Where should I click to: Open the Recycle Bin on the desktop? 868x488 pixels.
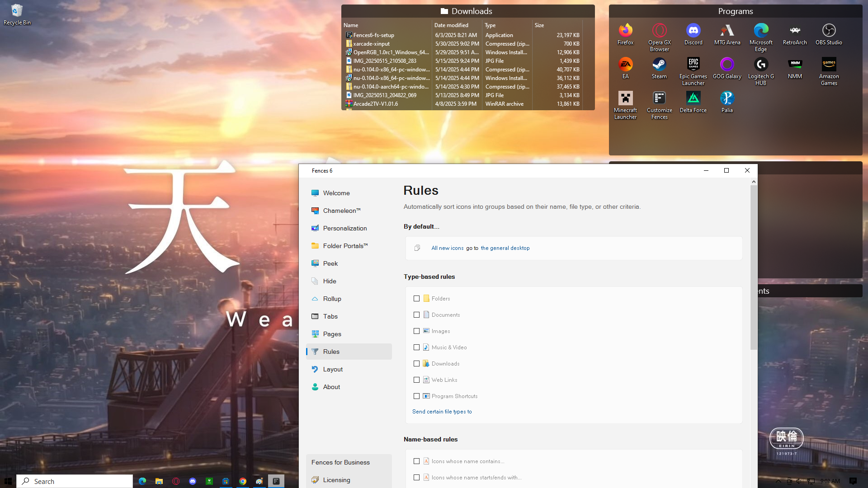(x=17, y=14)
